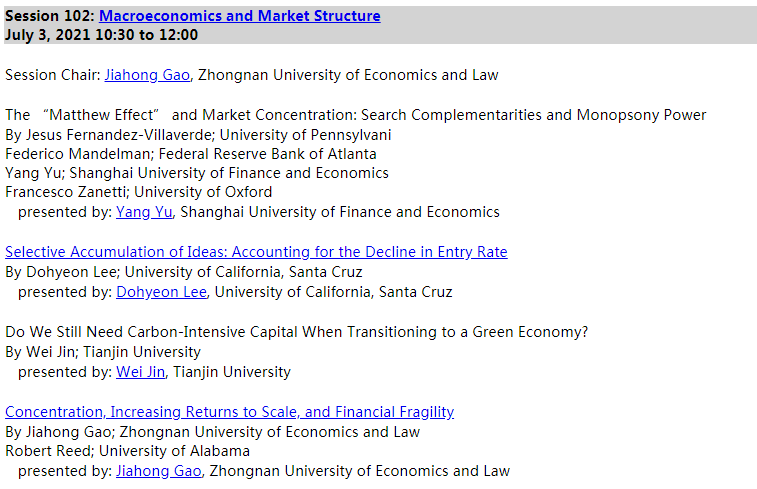Click the "By Wei Jin; Tianjin University" author line
Image resolution: width=757 pixels, height=489 pixels.
click(x=103, y=352)
